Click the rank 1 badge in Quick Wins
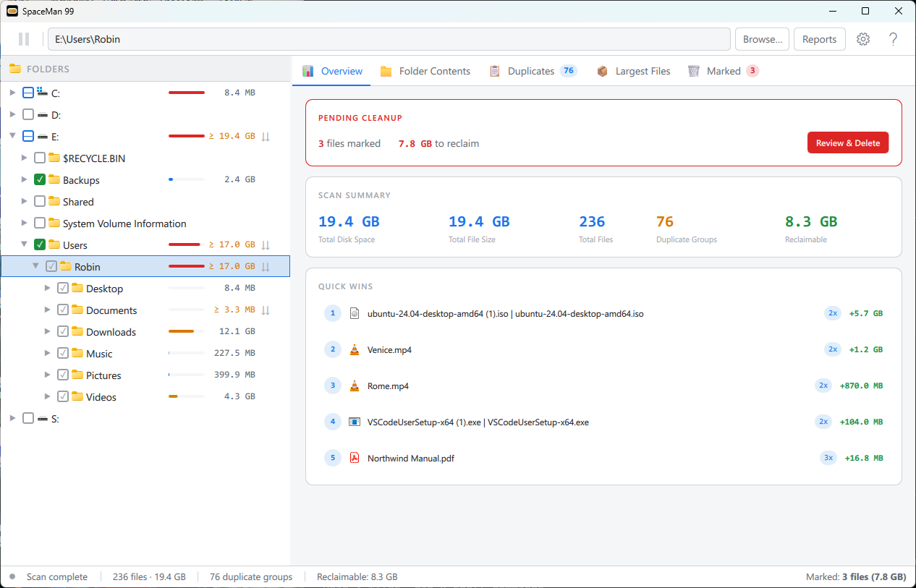 pyautogui.click(x=332, y=313)
